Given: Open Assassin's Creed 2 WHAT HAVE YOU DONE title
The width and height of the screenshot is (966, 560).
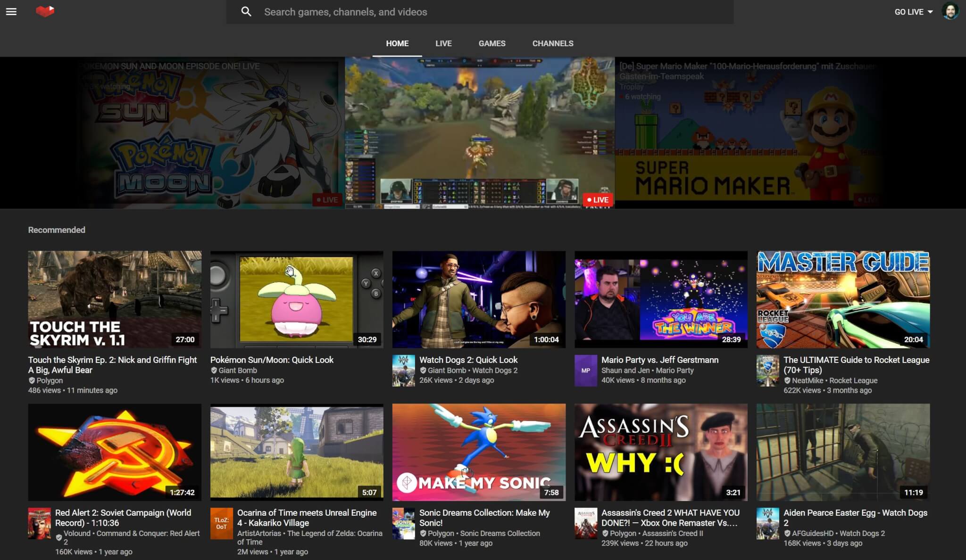Looking at the screenshot, I should click(x=670, y=518).
